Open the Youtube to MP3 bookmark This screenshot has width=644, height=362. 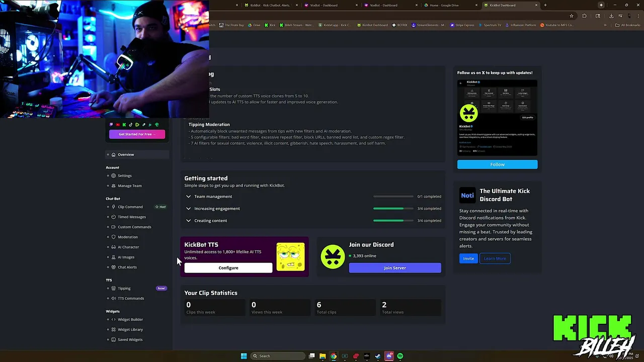tap(557, 25)
